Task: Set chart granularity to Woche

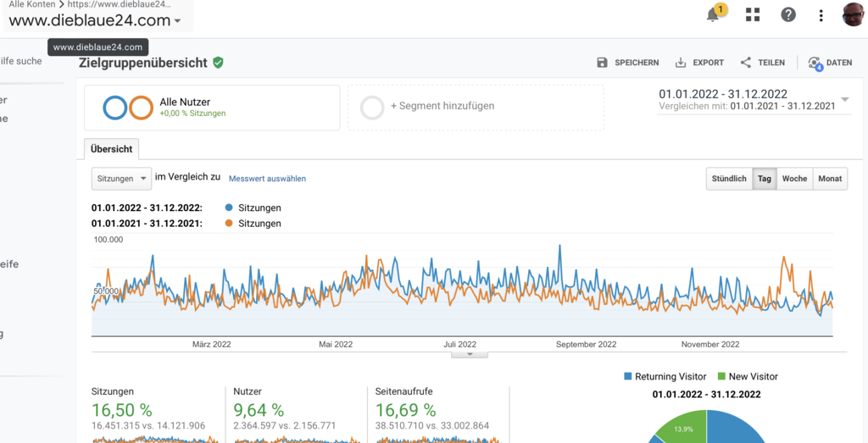Action: point(794,179)
